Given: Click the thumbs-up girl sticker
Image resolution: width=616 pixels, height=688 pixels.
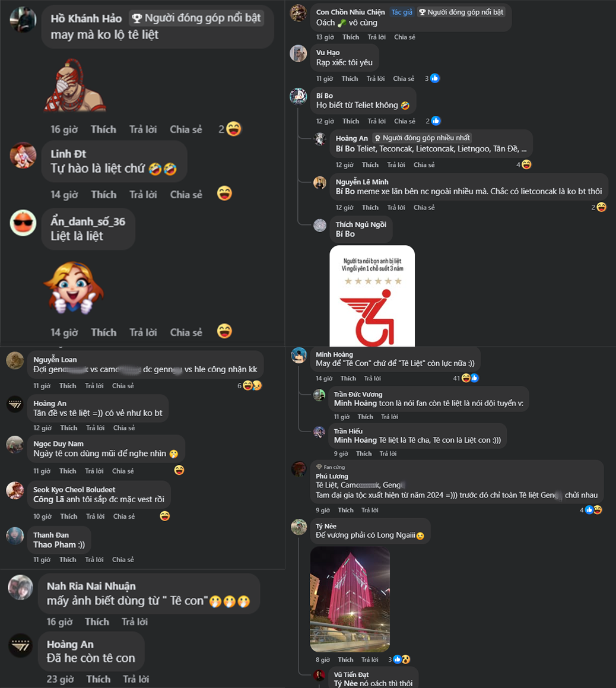Looking at the screenshot, I should pyautogui.click(x=74, y=288).
